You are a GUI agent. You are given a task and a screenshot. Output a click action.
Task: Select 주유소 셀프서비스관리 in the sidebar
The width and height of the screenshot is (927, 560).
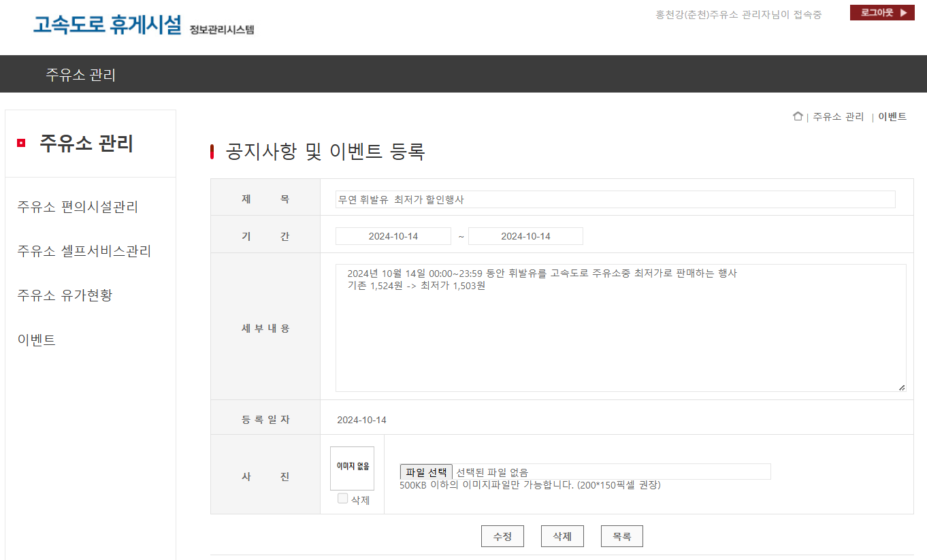click(84, 251)
